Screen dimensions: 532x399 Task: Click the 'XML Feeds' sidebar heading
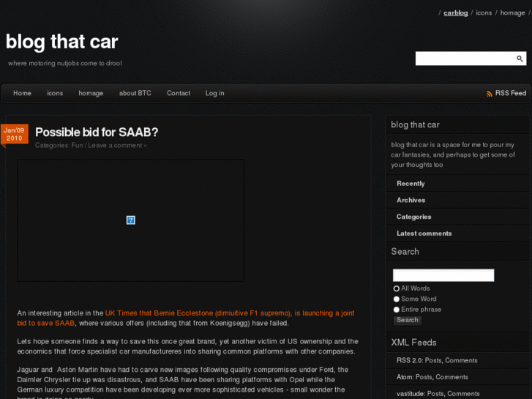[x=413, y=343]
